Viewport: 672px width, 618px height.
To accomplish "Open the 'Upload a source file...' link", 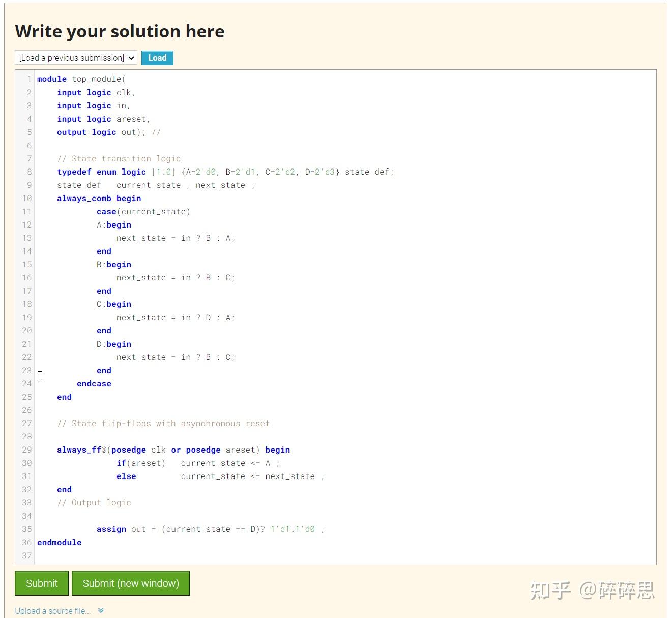I will 52,610.
